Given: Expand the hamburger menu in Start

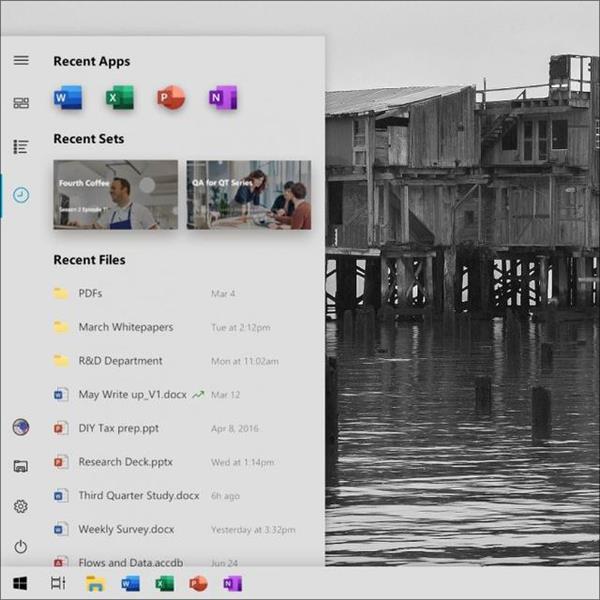Looking at the screenshot, I should (x=21, y=60).
